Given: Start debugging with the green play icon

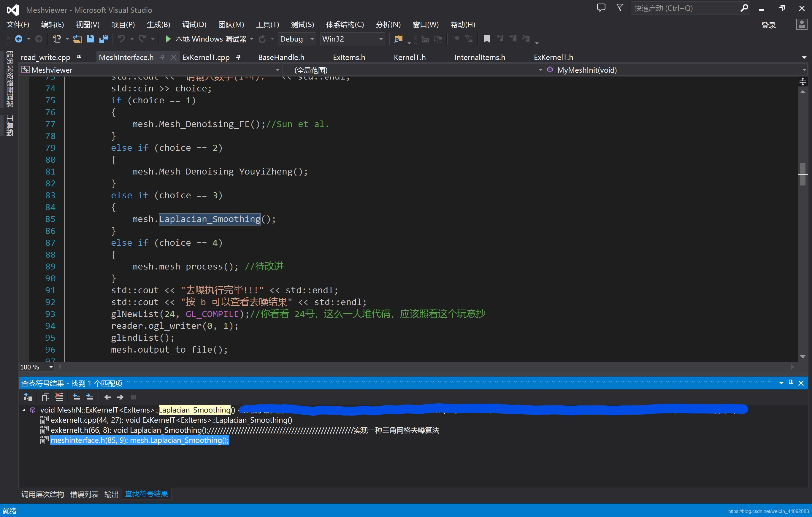Looking at the screenshot, I should coord(168,39).
